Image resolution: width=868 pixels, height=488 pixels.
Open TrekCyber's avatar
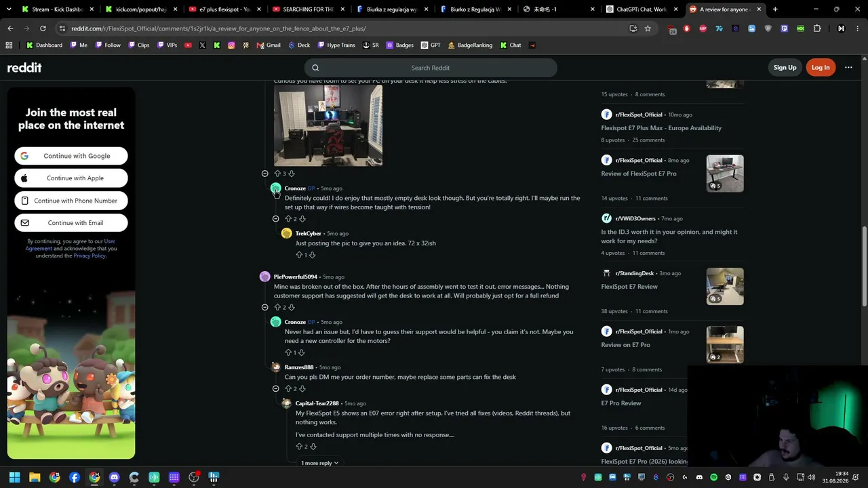pyautogui.click(x=287, y=233)
